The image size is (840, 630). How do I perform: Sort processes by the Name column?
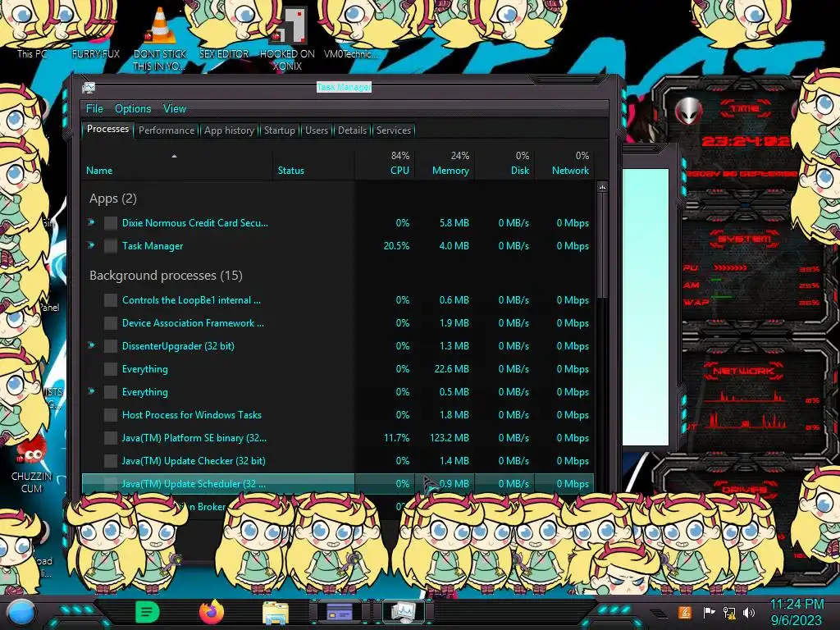[x=177, y=163]
